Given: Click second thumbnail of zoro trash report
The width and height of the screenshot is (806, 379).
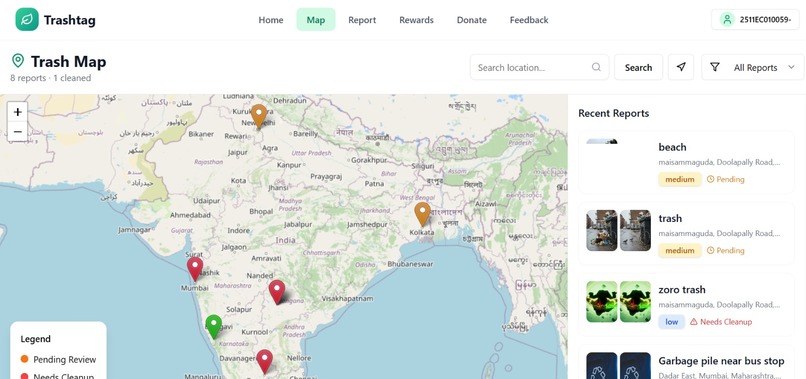Looking at the screenshot, I should [635, 301].
